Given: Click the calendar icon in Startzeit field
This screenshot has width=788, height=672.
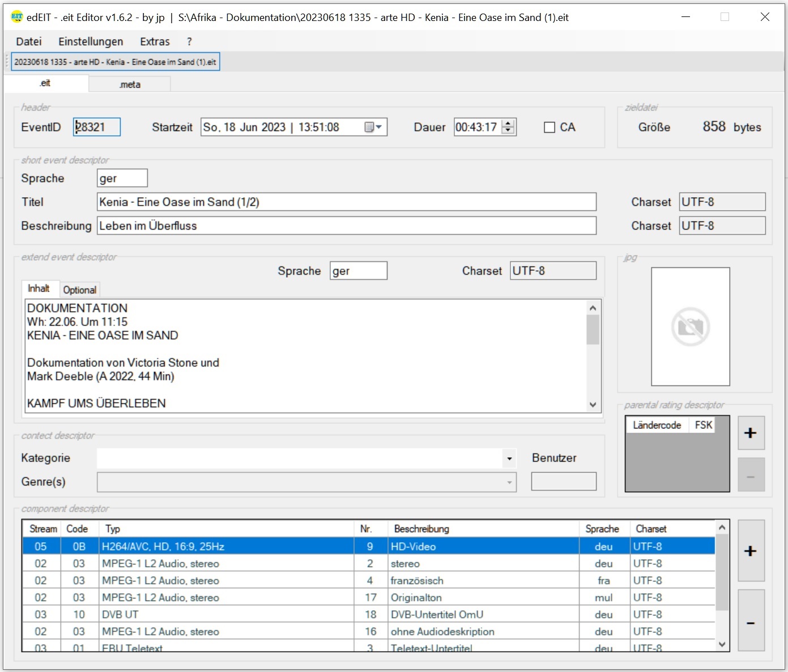Looking at the screenshot, I should tap(369, 127).
